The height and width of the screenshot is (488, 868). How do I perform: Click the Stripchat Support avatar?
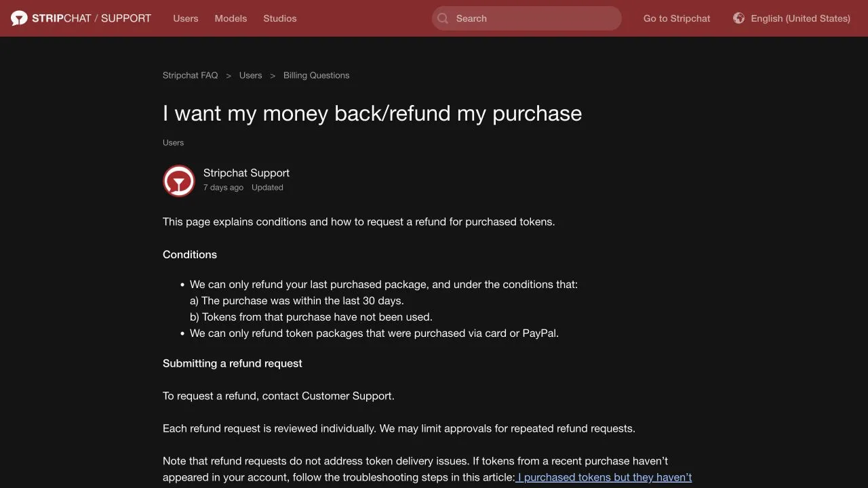pyautogui.click(x=179, y=181)
